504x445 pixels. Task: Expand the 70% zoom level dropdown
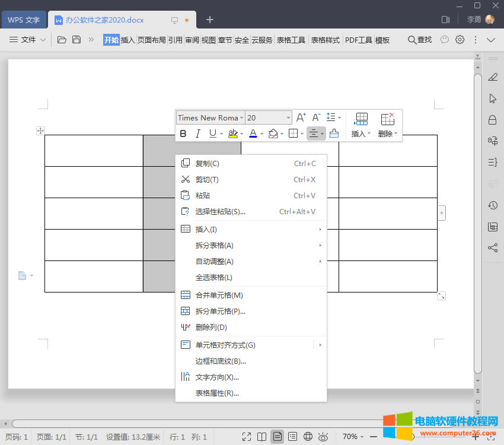[353, 437]
